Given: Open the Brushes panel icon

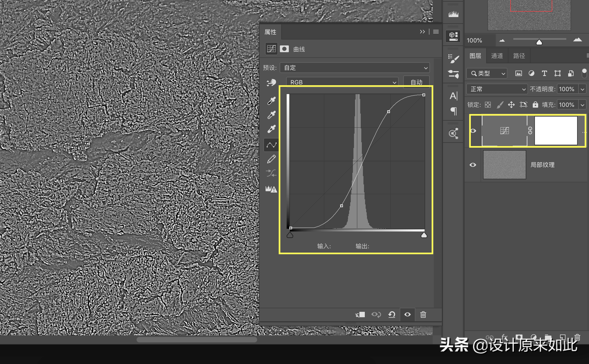Looking at the screenshot, I should pyautogui.click(x=453, y=74).
